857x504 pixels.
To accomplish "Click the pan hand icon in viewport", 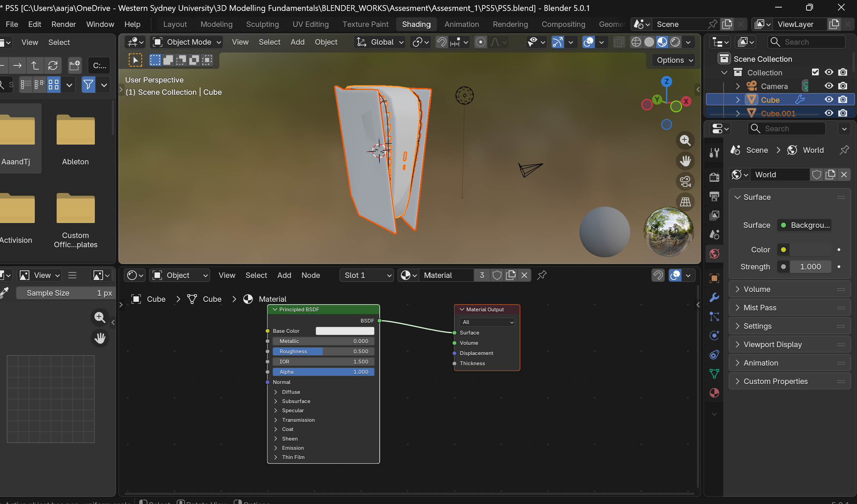I will tap(685, 161).
